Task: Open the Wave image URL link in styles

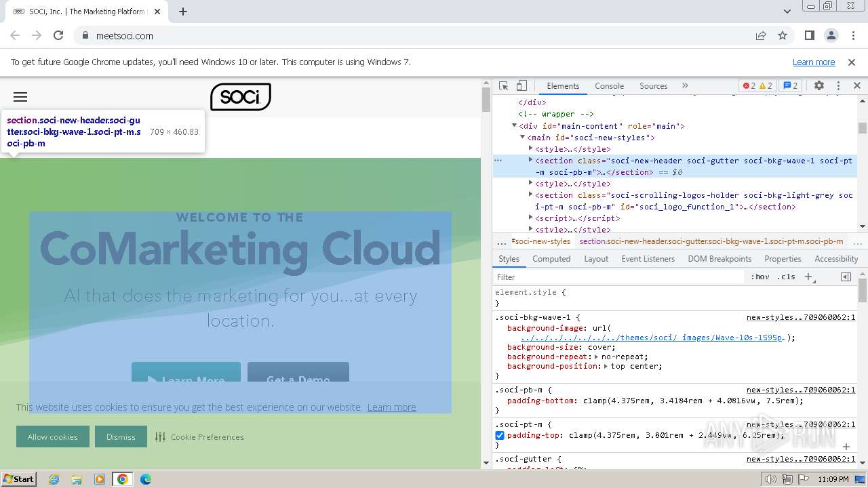Action: coord(652,338)
